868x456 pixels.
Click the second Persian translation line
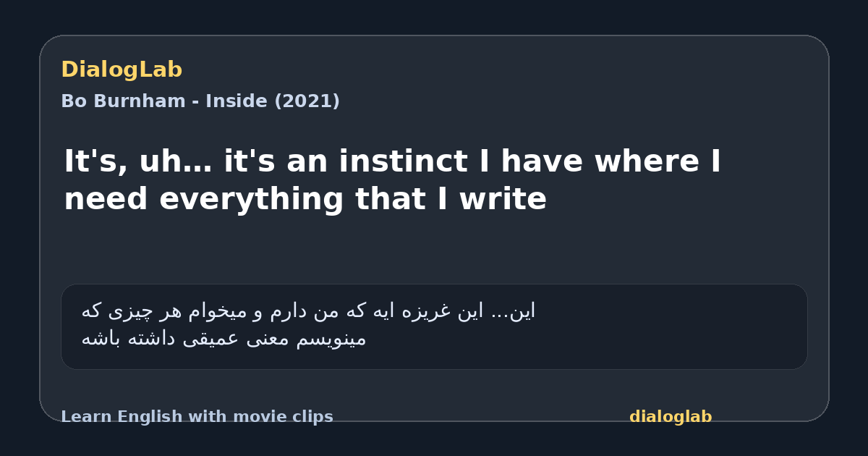[x=224, y=339]
